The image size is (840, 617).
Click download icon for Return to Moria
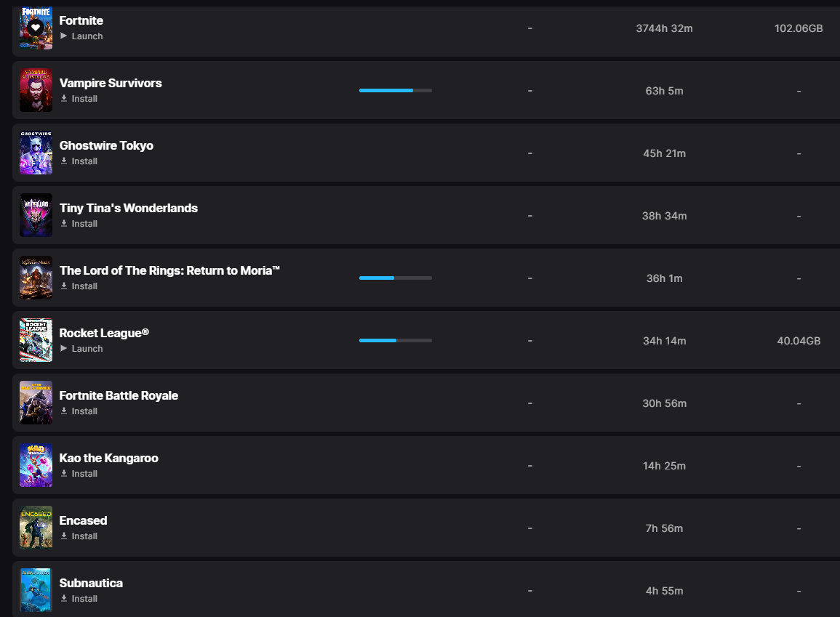pyautogui.click(x=64, y=286)
